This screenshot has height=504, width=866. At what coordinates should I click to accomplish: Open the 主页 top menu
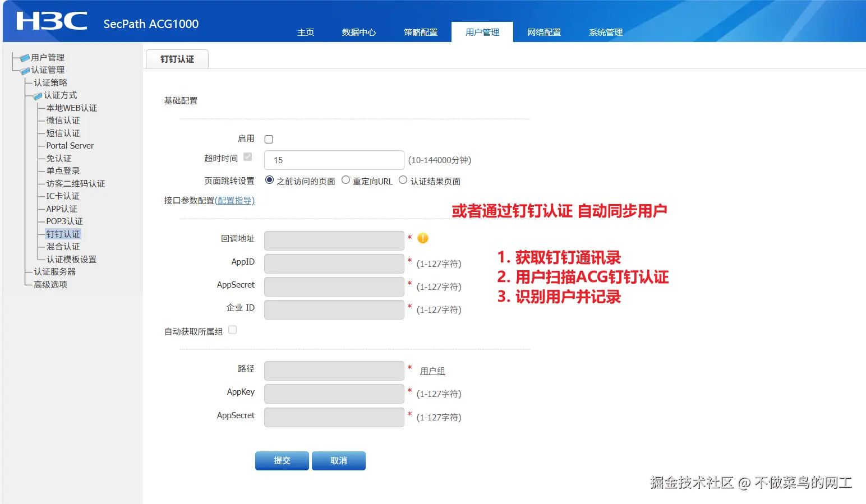(x=306, y=33)
